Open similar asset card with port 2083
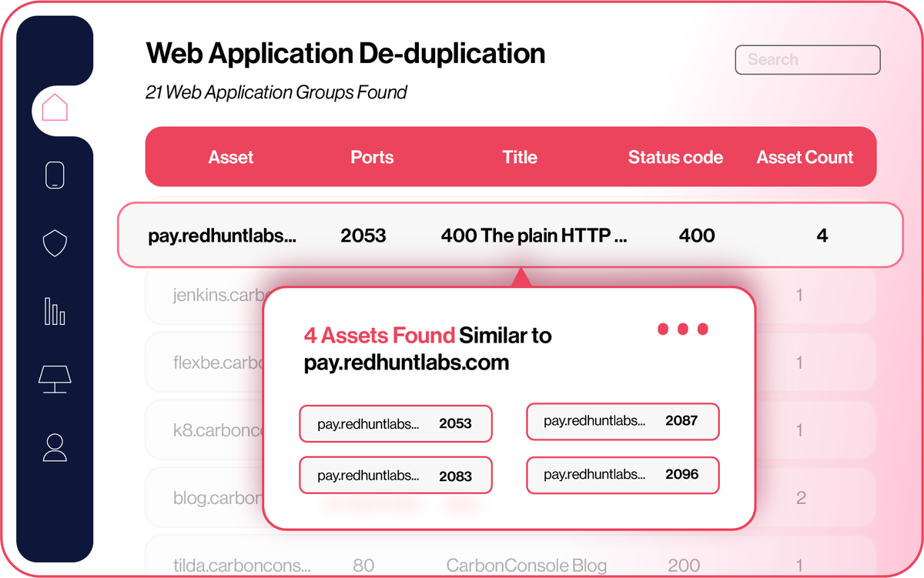 396,476
